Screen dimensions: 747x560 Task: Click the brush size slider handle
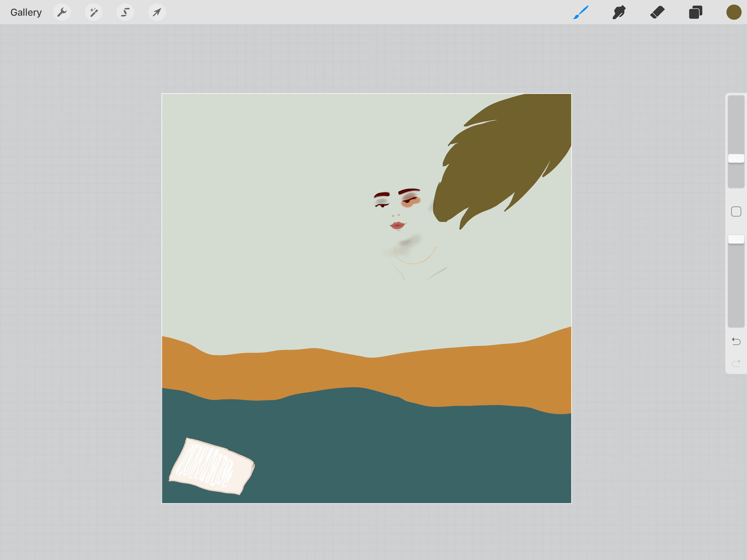736,158
